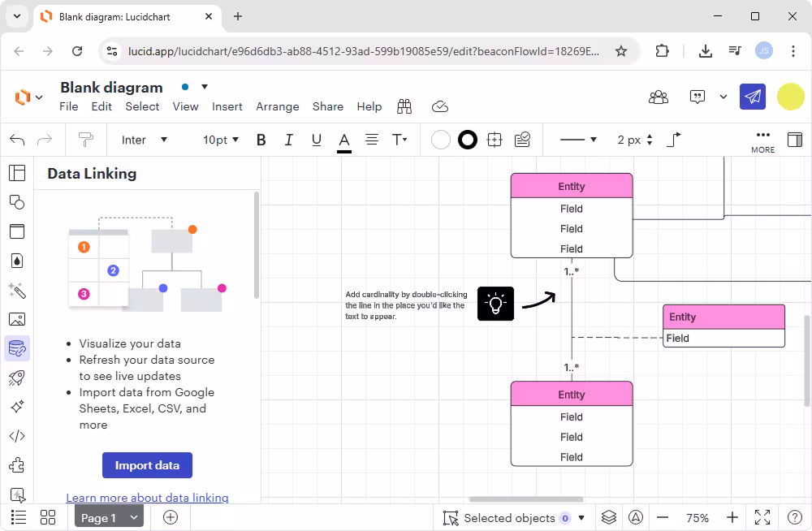812x531 pixels.
Task: Expand the chevron next to comments
Action: pyautogui.click(x=723, y=97)
